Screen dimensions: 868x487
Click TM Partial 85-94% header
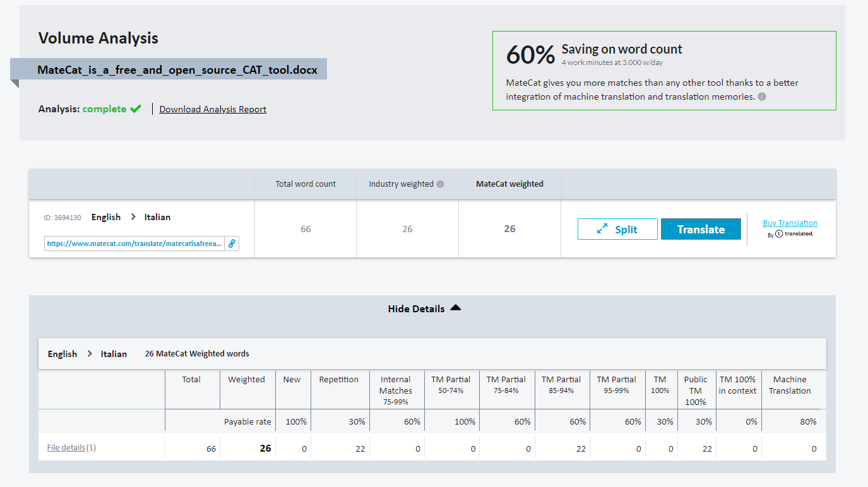pyautogui.click(x=561, y=385)
